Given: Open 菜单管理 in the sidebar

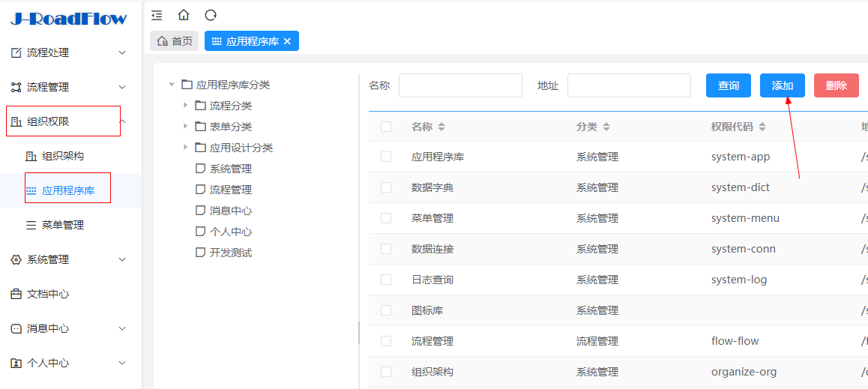Looking at the screenshot, I should pos(62,225).
